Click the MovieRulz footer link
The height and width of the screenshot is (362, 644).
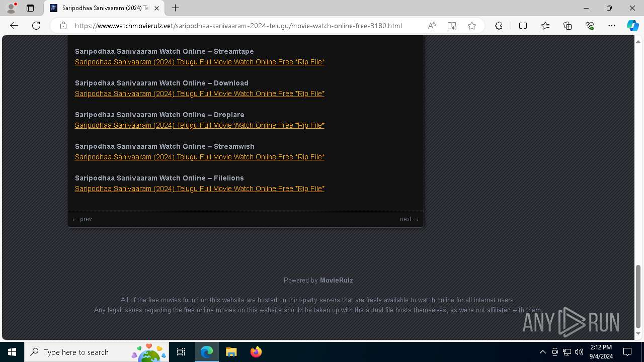tap(336, 281)
